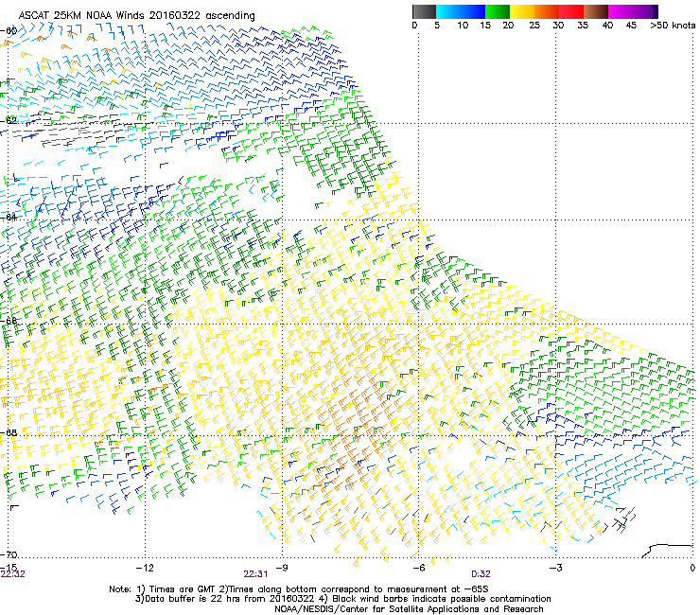700x615 pixels.
Task: Click the latitude label '-66'
Action: pyautogui.click(x=9, y=320)
